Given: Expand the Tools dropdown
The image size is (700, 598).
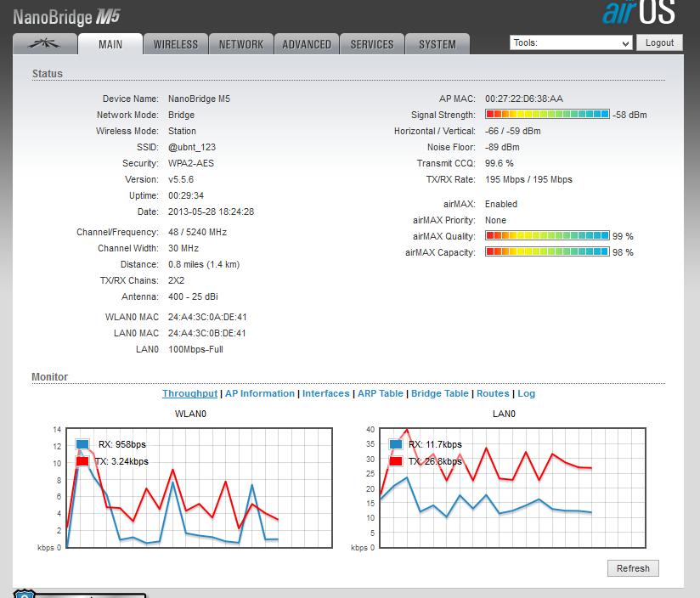Looking at the screenshot, I should coord(571,42).
